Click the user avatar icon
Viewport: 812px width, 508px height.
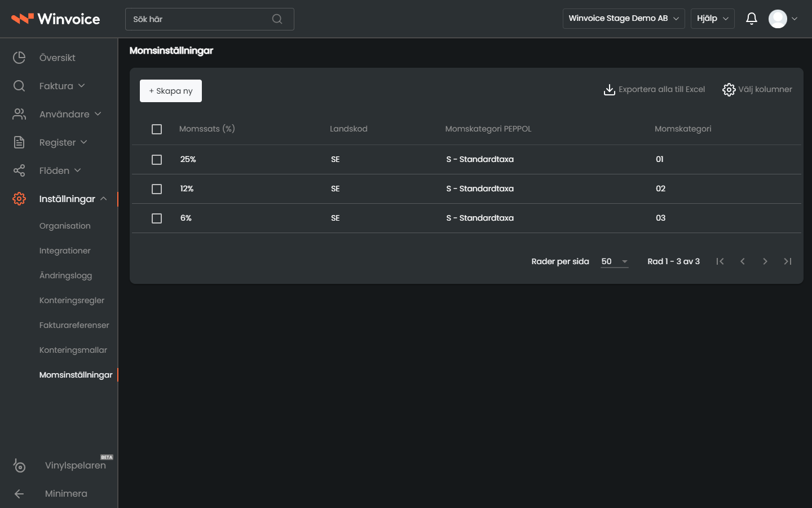tap(778, 19)
